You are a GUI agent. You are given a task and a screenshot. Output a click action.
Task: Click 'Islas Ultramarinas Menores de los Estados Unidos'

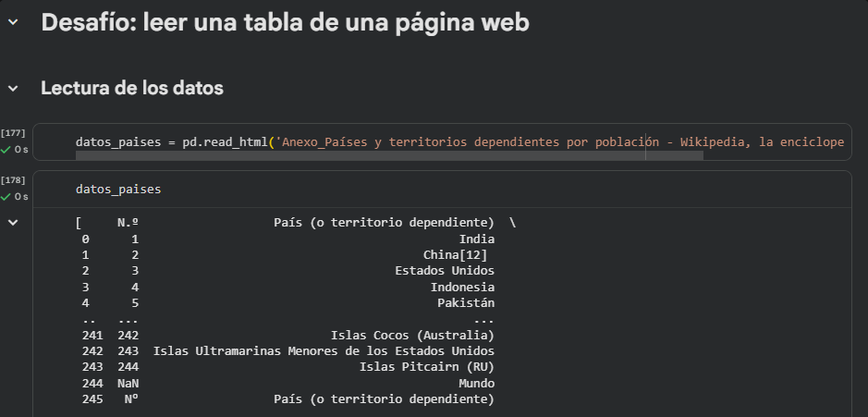coord(324,351)
